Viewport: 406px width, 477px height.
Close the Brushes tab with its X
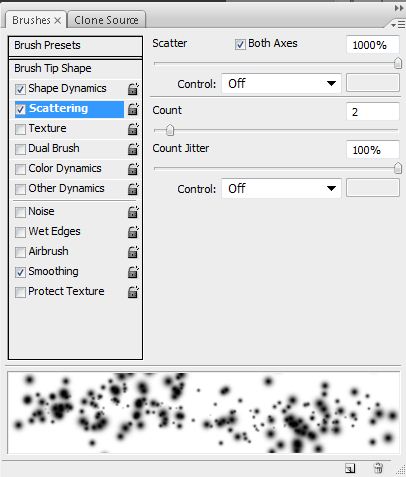point(58,21)
